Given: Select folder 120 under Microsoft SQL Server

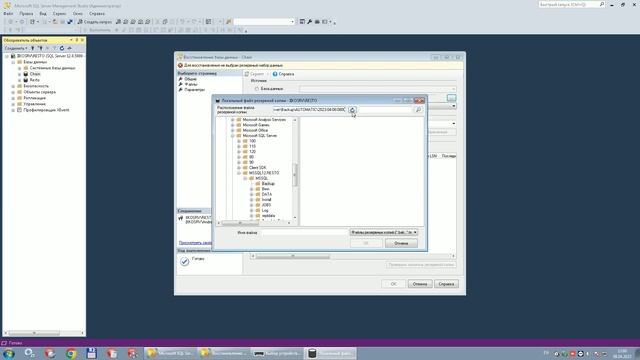Looking at the screenshot, I should click(x=252, y=151).
